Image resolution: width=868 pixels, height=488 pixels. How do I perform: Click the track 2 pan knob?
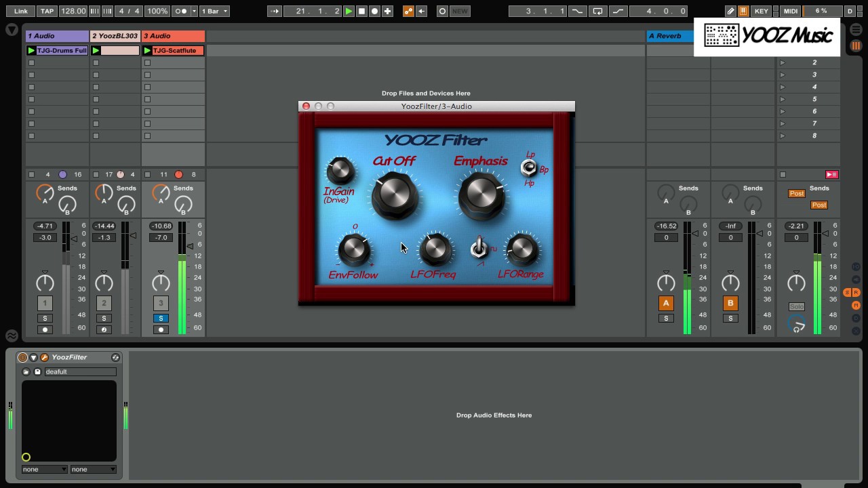pyautogui.click(x=104, y=283)
